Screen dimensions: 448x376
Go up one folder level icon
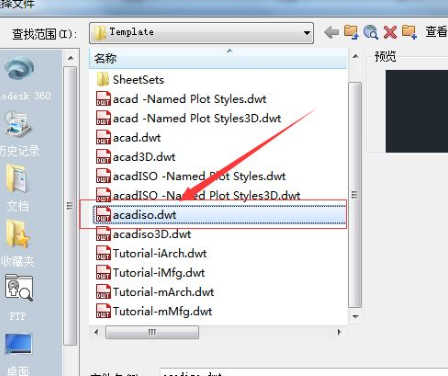[x=351, y=32]
